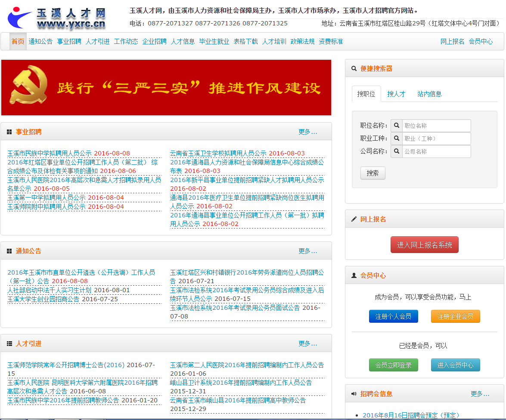
Task: Open 人社部启动中法千人实习生计划 link
Action: click(50, 290)
